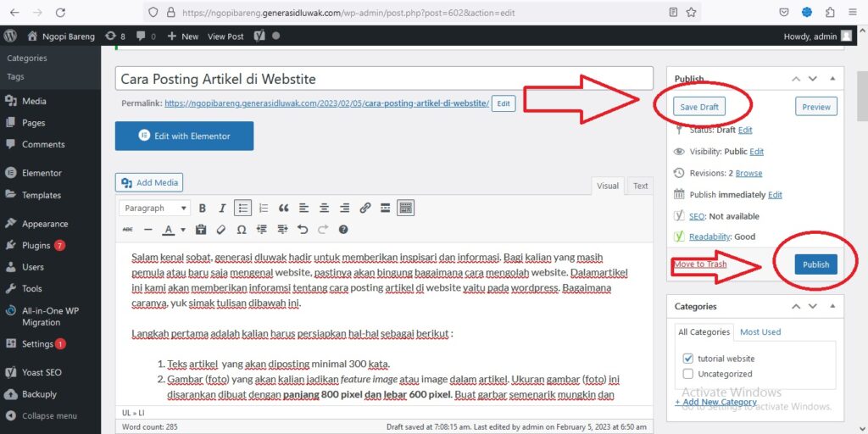Align text right
Viewport: 868px width, 434px height.
[344, 209]
